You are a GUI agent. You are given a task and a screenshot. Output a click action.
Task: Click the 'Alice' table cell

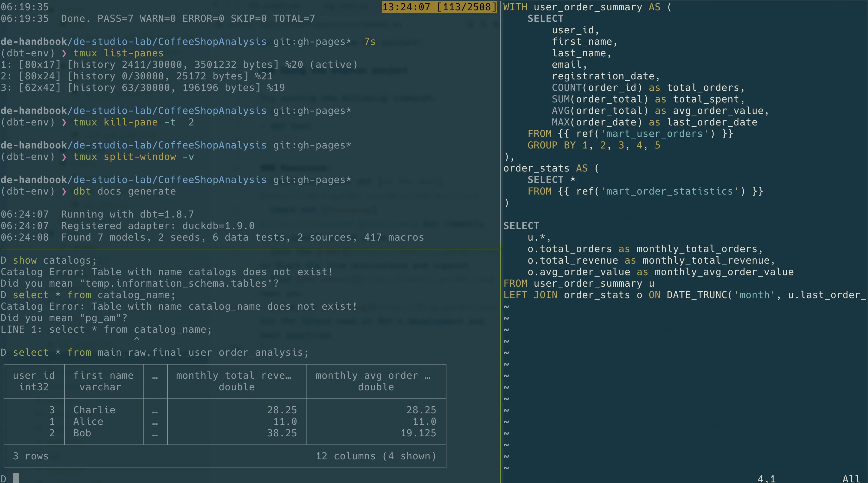coord(88,421)
